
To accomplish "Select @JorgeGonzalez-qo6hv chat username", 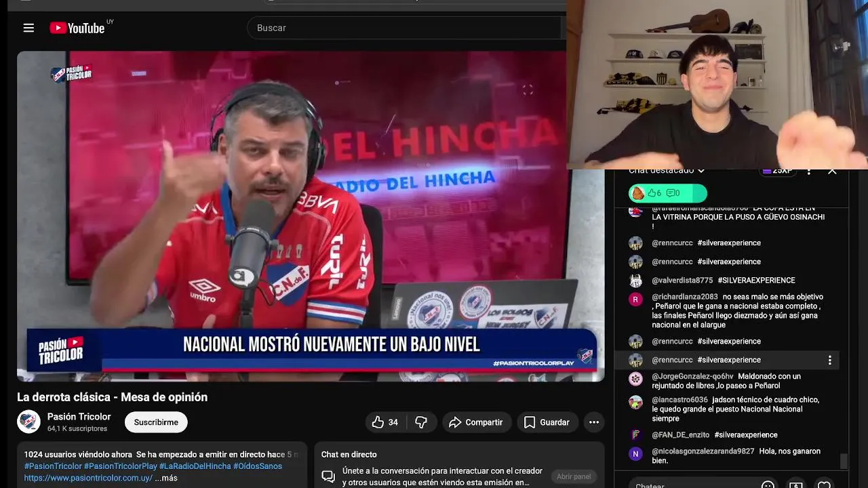I will [x=692, y=376].
